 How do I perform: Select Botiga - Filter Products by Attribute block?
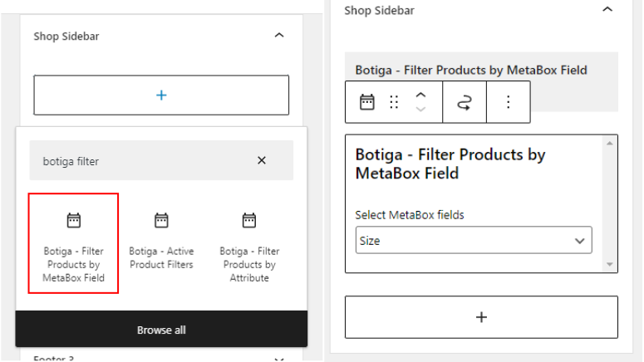coord(249,247)
